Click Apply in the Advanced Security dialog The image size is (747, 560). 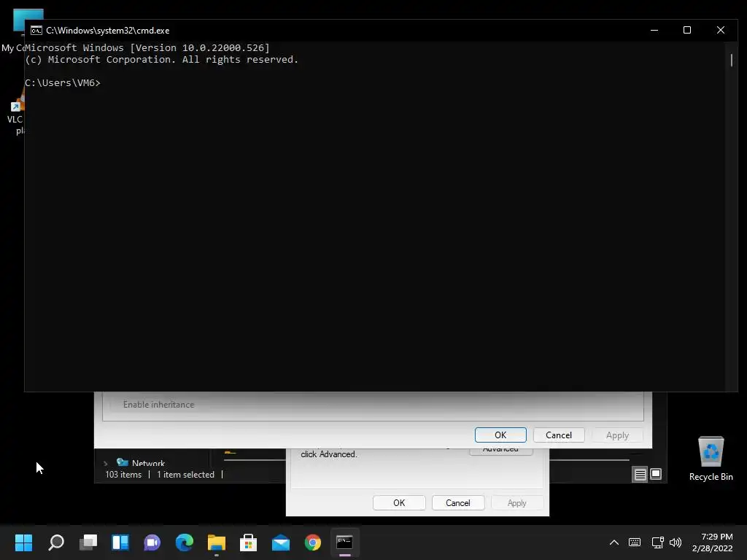coord(617,435)
